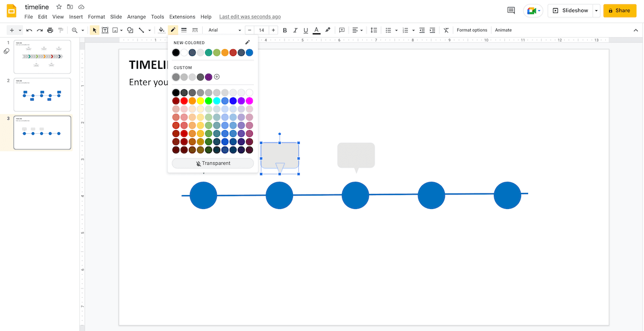Open the Help menu

[x=206, y=17]
